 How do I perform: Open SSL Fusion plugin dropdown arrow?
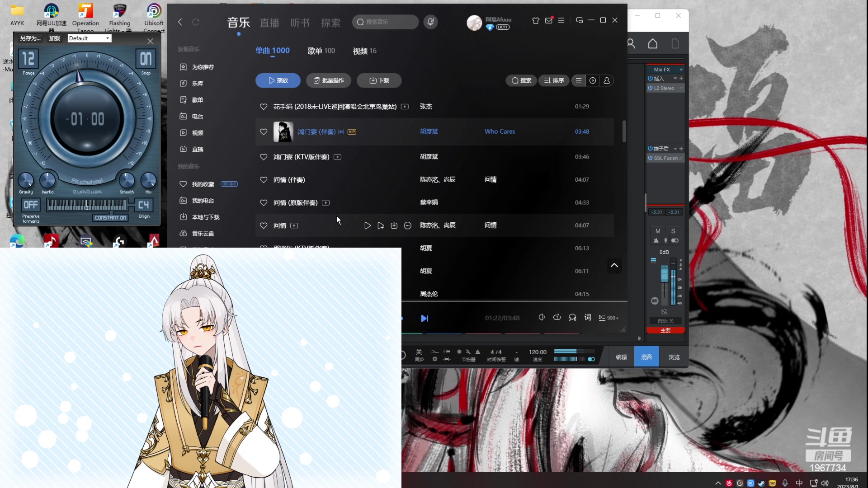point(681,158)
